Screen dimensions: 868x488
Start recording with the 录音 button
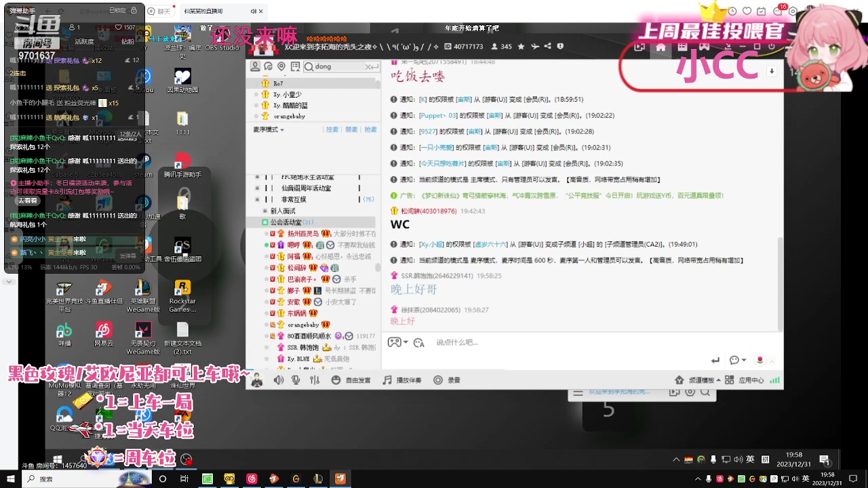(447, 380)
